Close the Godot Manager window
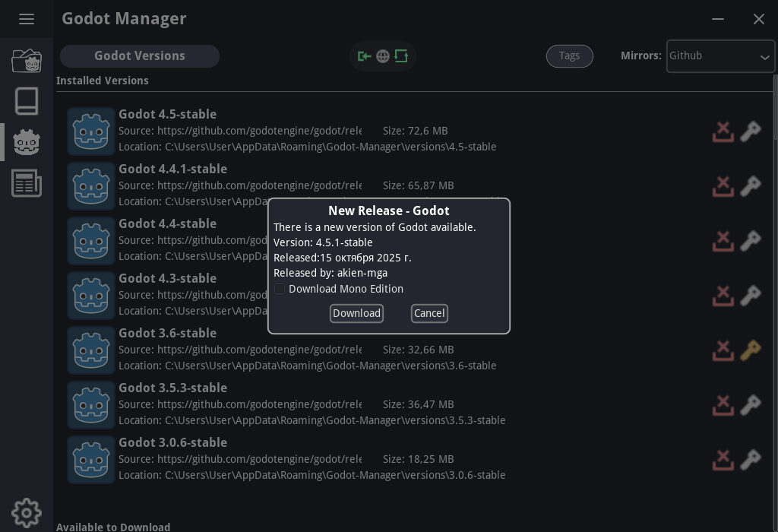 [x=759, y=19]
